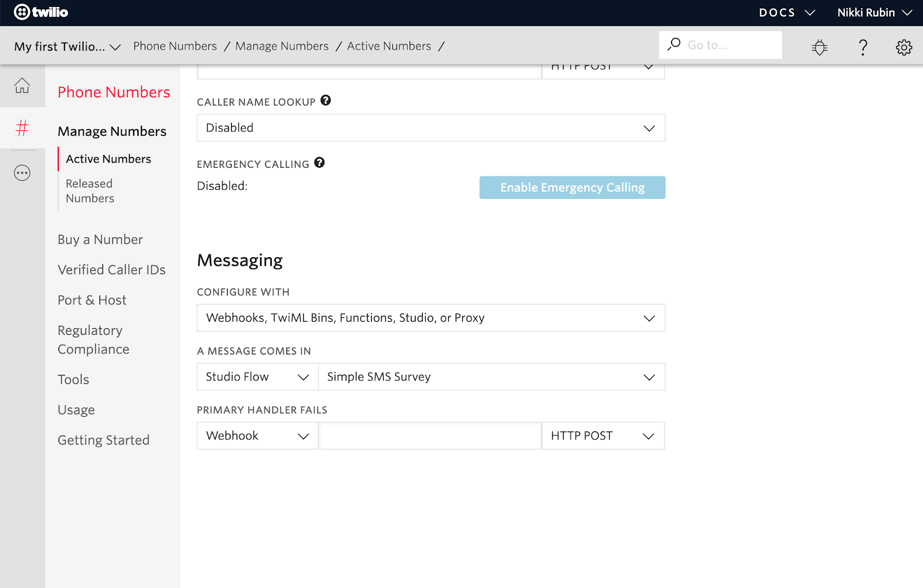
Task: Open the debugger bug icon
Action: click(x=819, y=47)
